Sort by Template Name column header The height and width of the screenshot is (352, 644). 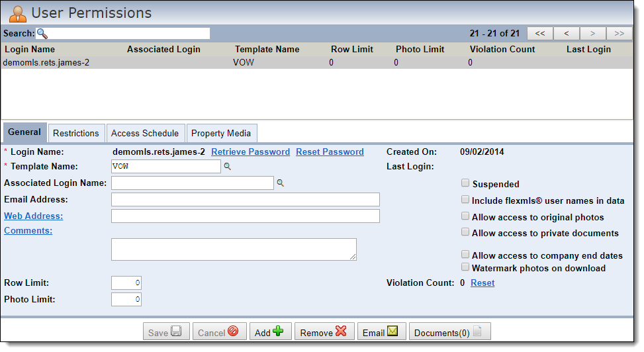point(267,49)
